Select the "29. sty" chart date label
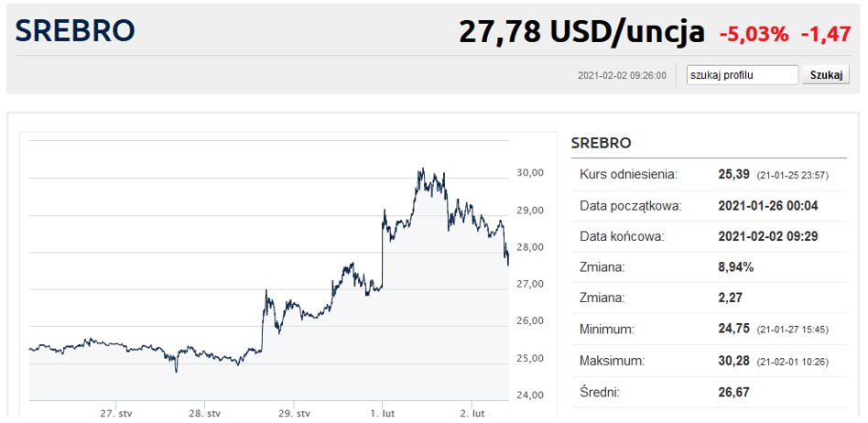The image size is (868, 423). coord(293,414)
